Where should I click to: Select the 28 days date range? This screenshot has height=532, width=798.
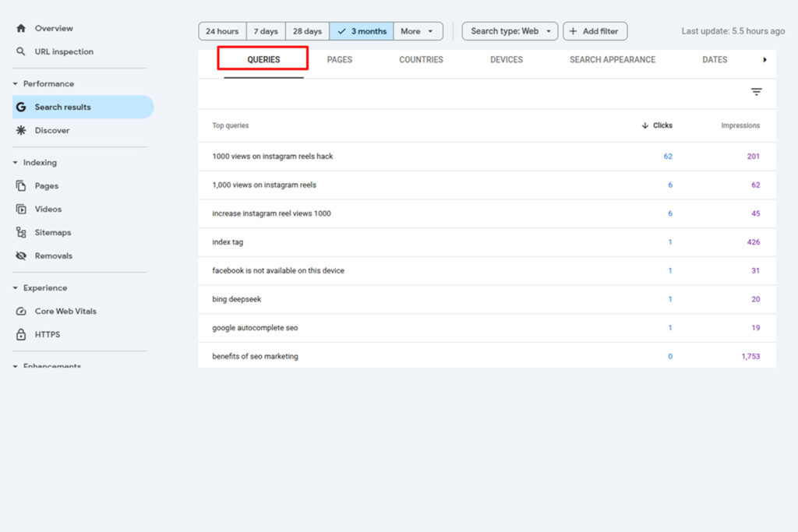307,31
